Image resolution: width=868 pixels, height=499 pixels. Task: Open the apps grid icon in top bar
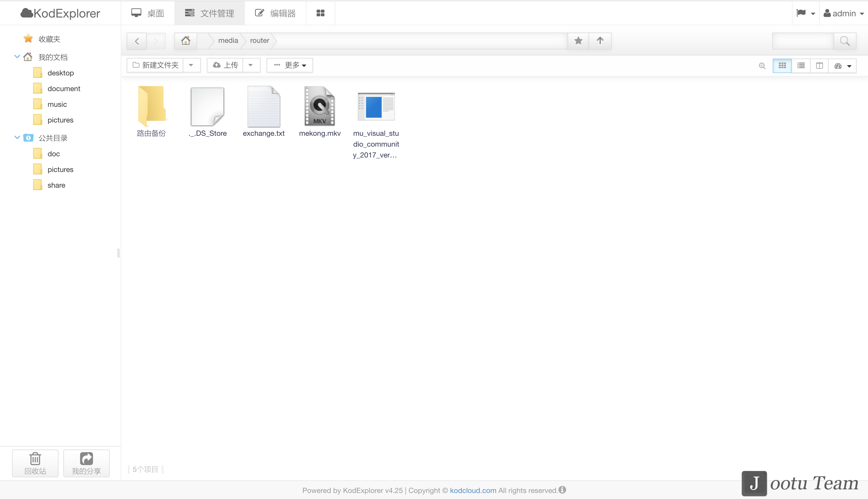(x=320, y=13)
